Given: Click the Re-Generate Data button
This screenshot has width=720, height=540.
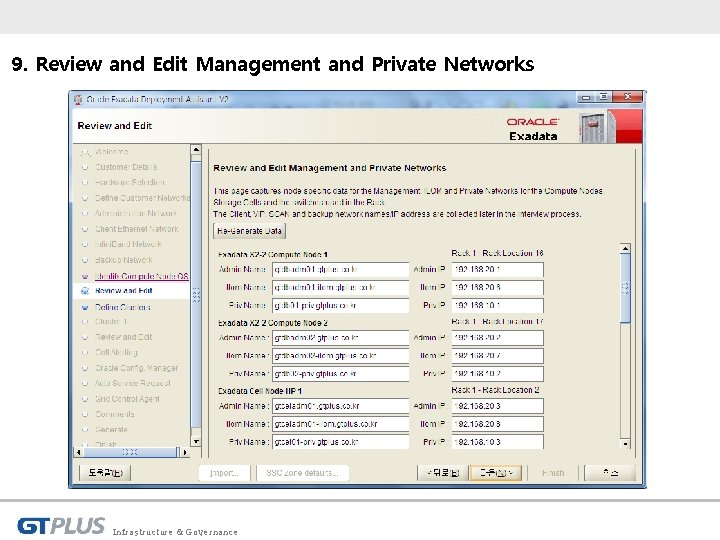Looking at the screenshot, I should tap(249, 231).
